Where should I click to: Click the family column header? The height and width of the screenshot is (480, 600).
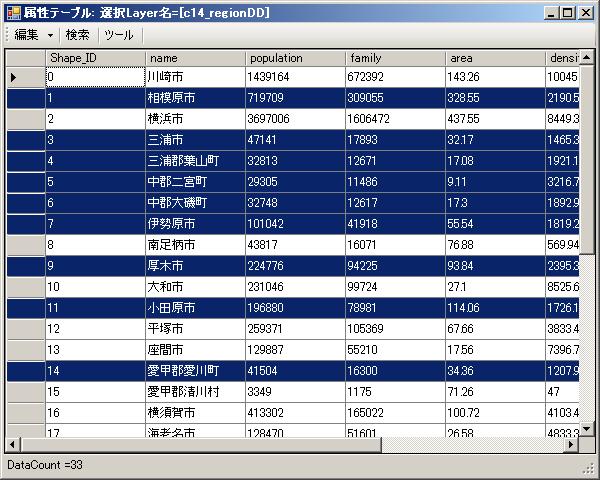coord(395,58)
